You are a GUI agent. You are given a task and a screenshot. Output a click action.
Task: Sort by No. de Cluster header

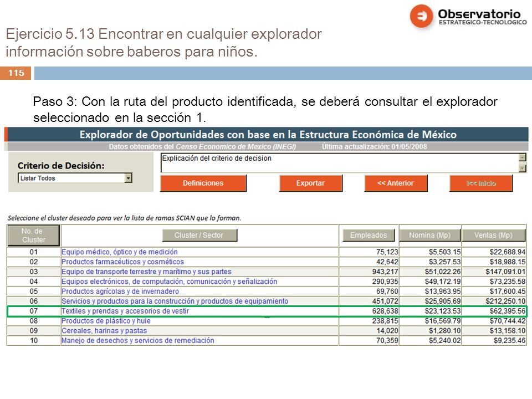pos(34,236)
